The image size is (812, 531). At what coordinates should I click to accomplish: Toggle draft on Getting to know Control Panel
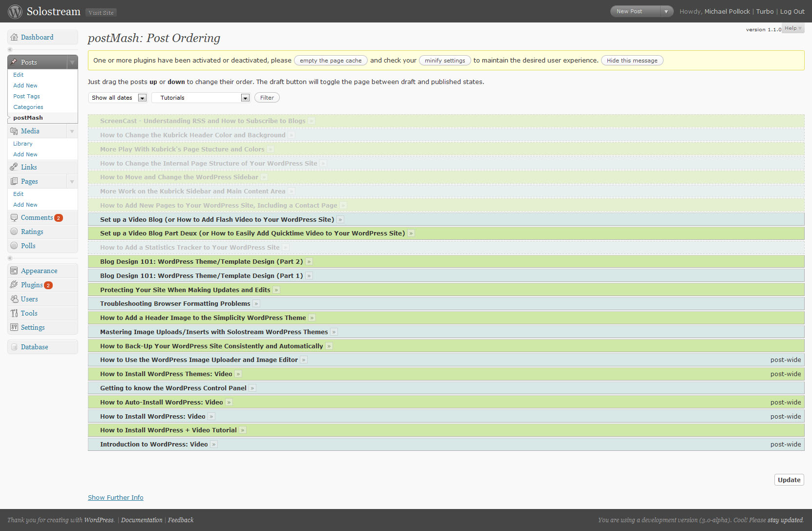[252, 388]
